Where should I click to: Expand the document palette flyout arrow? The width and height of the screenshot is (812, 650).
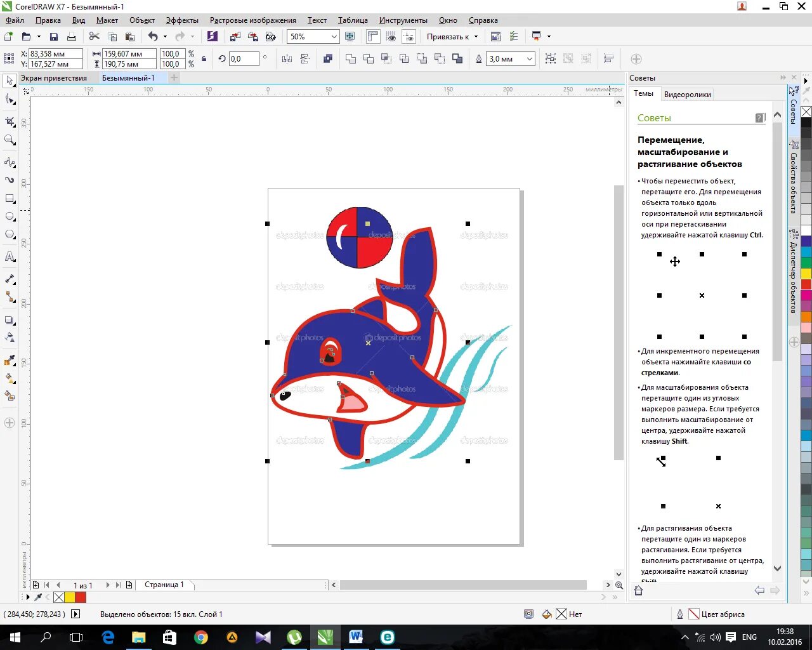coord(28,597)
